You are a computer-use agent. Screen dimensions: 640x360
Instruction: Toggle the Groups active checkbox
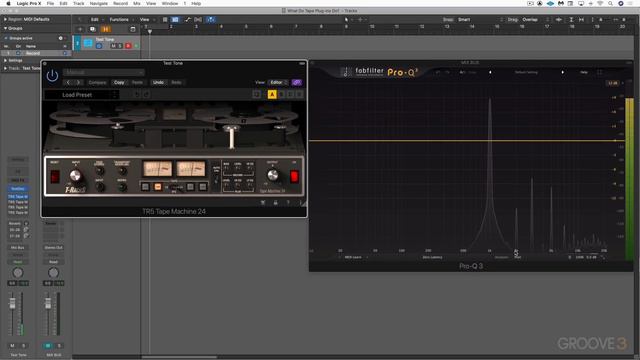6,38
